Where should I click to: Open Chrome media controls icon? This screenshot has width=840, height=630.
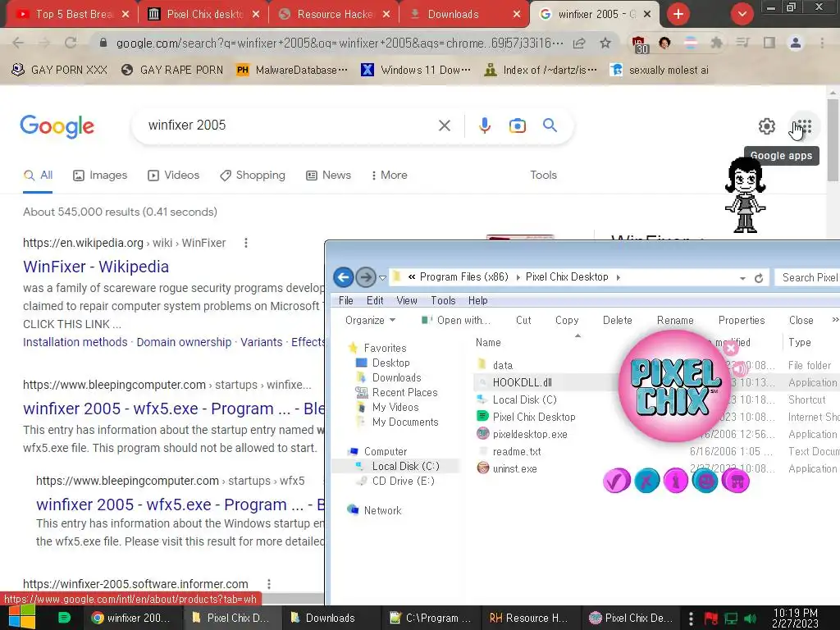click(742, 43)
